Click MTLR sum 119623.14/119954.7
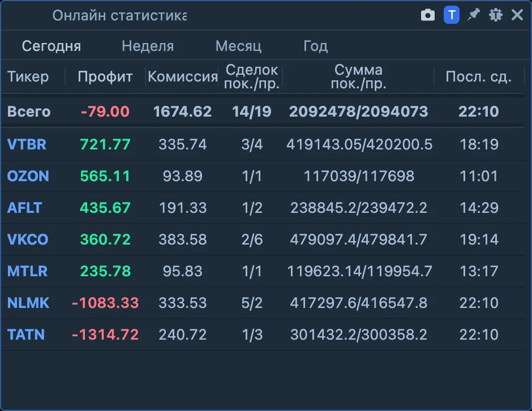 click(x=359, y=271)
